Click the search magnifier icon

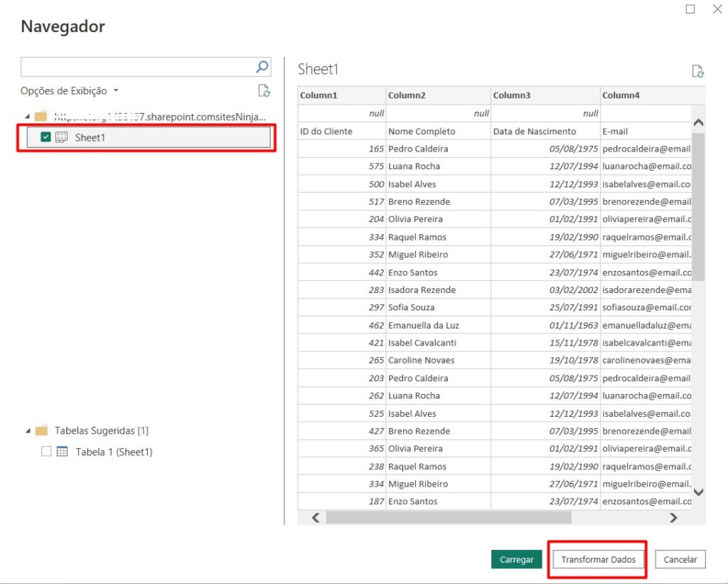point(263,65)
